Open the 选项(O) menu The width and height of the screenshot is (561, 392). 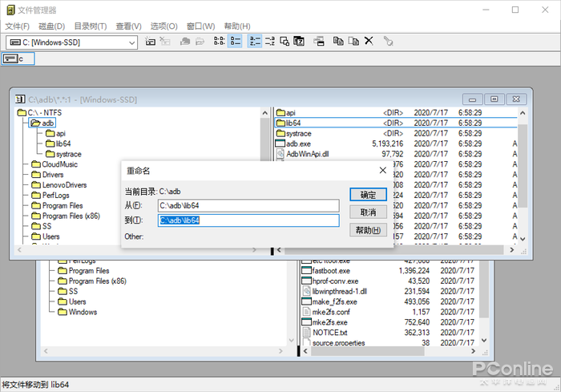(x=164, y=26)
